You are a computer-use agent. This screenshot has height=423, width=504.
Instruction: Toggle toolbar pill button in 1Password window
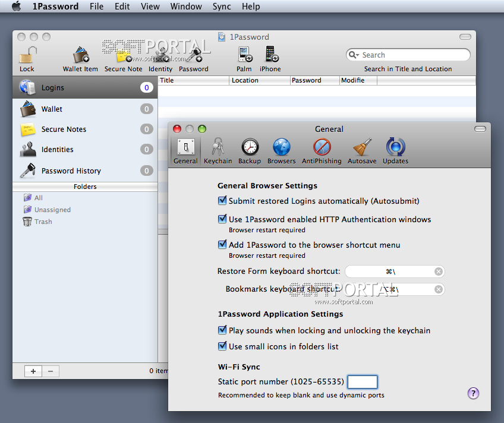click(x=465, y=37)
